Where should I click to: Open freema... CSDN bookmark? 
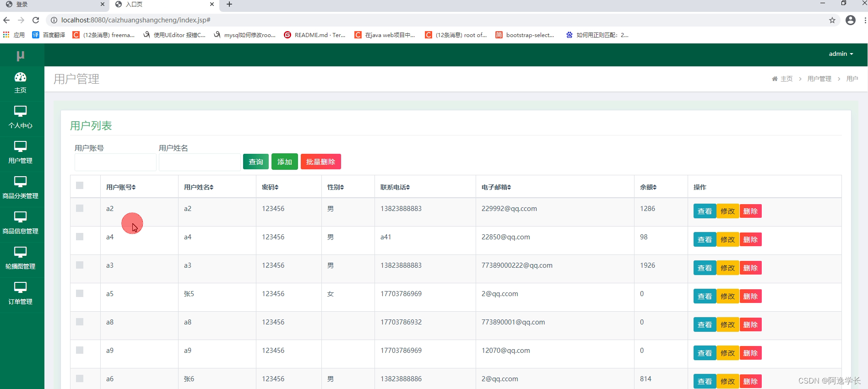(x=103, y=35)
